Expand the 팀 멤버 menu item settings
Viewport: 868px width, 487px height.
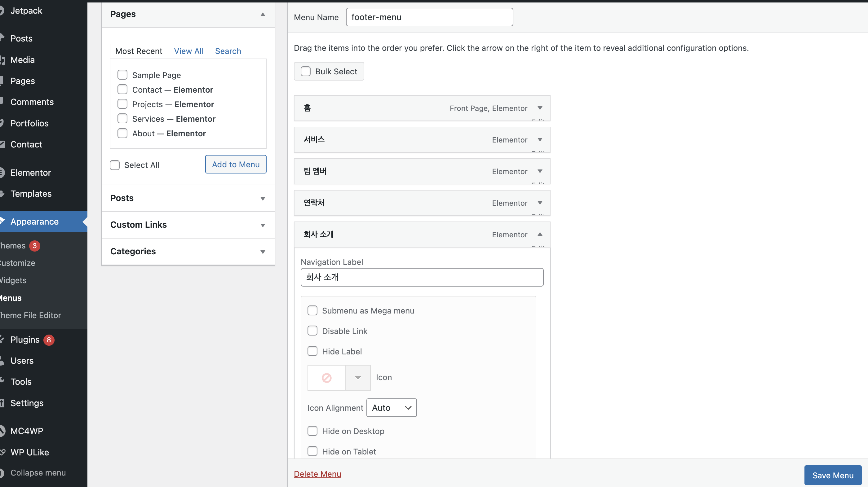pos(540,171)
